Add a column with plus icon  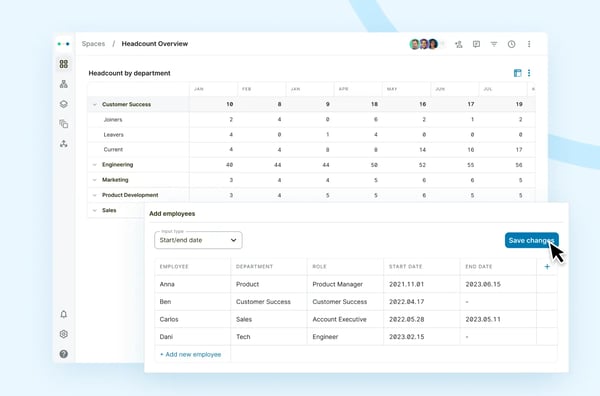pyautogui.click(x=547, y=267)
